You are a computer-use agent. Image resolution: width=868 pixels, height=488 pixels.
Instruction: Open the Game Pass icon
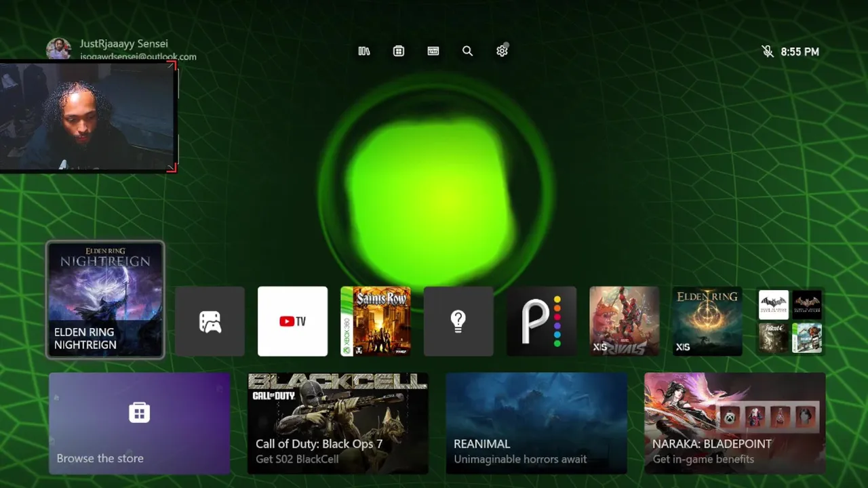(x=433, y=51)
